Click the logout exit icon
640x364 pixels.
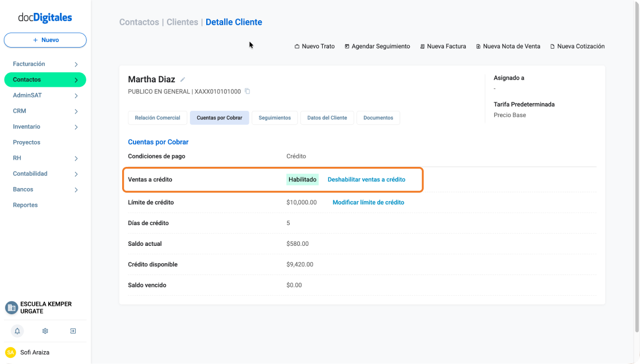pyautogui.click(x=73, y=331)
